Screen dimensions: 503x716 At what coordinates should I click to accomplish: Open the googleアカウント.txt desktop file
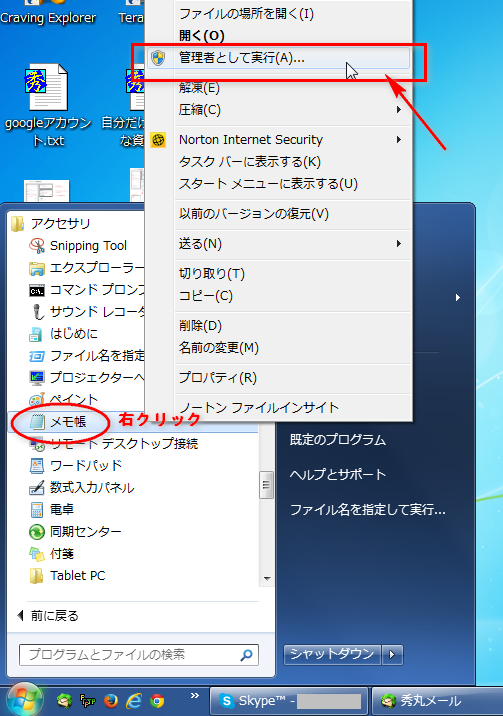[x=48, y=105]
